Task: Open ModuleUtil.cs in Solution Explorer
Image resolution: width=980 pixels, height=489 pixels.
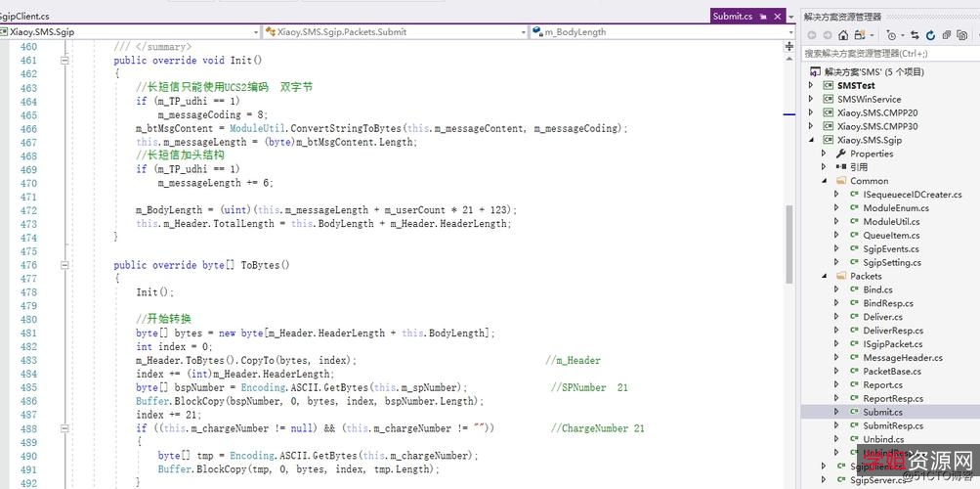Action: (891, 222)
